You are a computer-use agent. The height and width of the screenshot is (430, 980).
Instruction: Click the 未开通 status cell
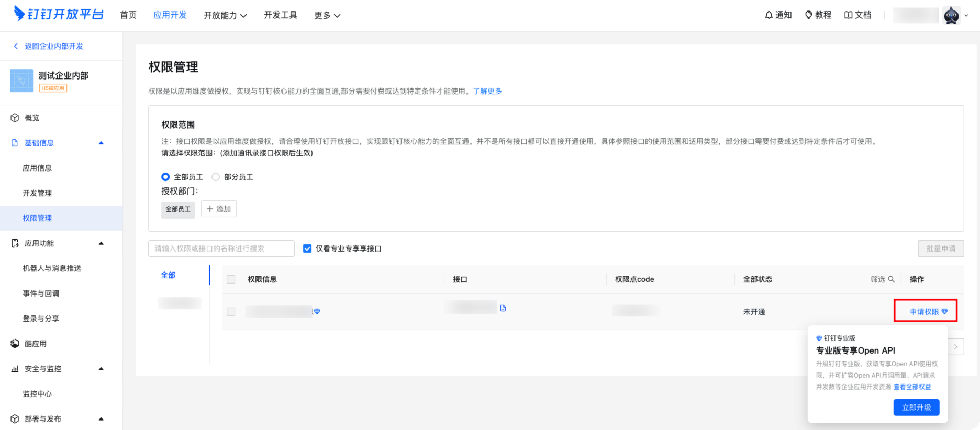[x=754, y=312]
